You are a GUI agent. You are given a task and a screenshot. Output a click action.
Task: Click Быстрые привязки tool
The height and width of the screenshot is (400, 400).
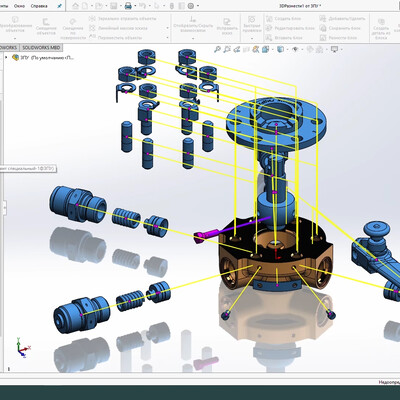tap(252, 25)
